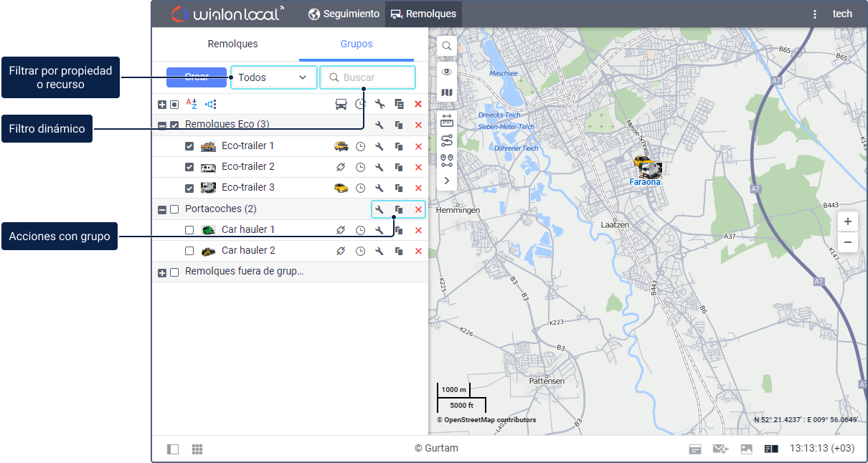Sort the list alphabetically with A-Z icon
Viewport: 868px width, 463px height.
[x=192, y=104]
